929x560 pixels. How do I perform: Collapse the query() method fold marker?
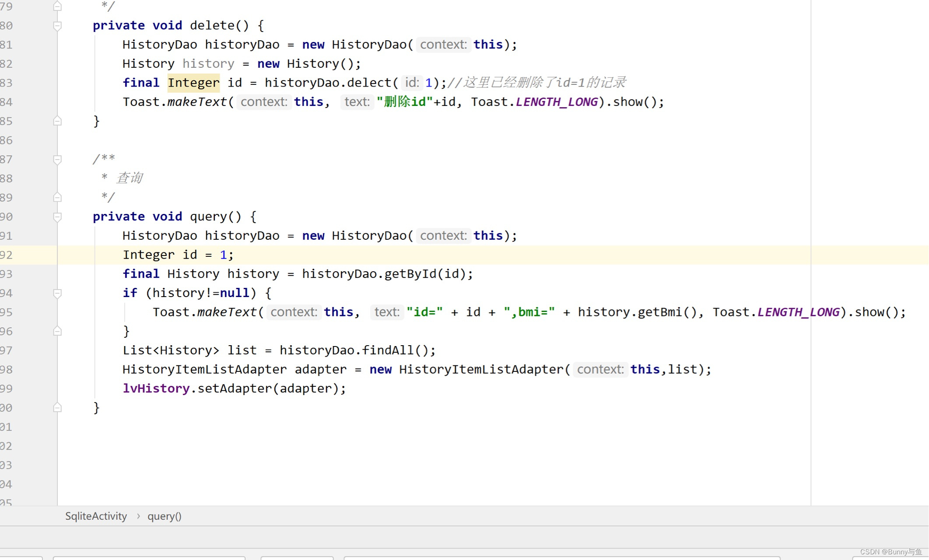point(57,216)
